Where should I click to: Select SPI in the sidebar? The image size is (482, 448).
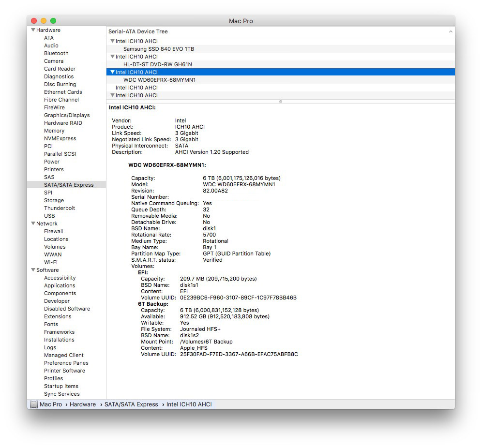(x=48, y=193)
